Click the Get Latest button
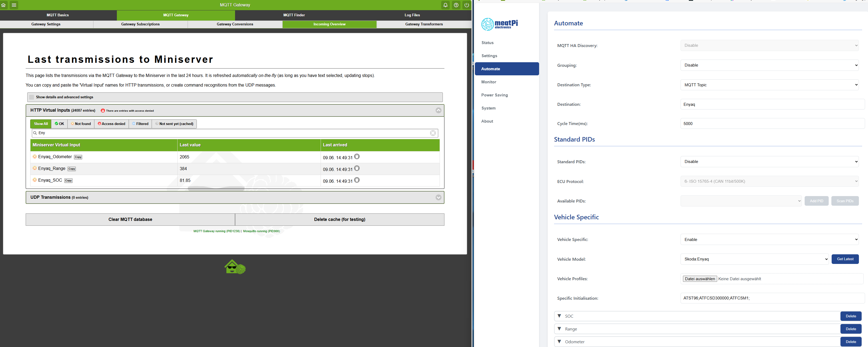Viewport: 868px width, 347px height. pyautogui.click(x=845, y=259)
